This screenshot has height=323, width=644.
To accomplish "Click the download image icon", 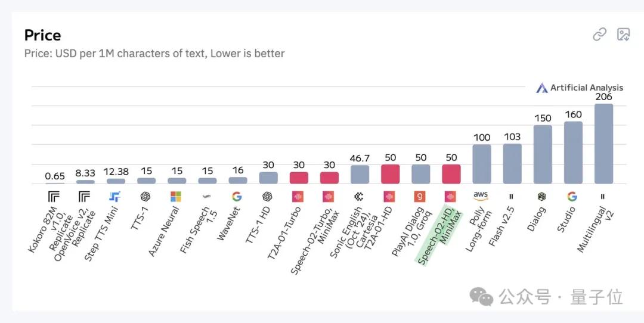I will click(624, 35).
